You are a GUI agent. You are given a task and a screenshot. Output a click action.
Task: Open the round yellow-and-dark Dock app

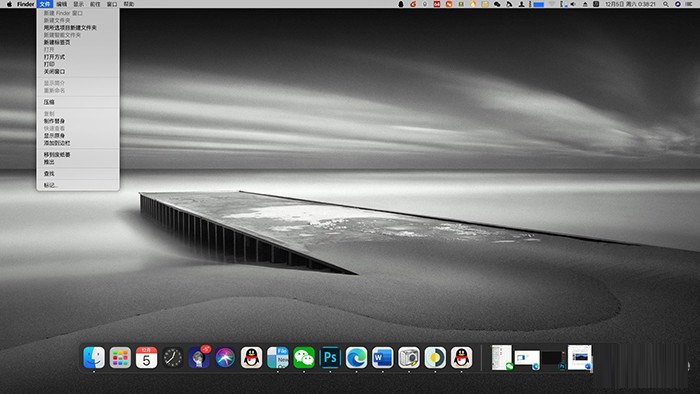point(435,357)
